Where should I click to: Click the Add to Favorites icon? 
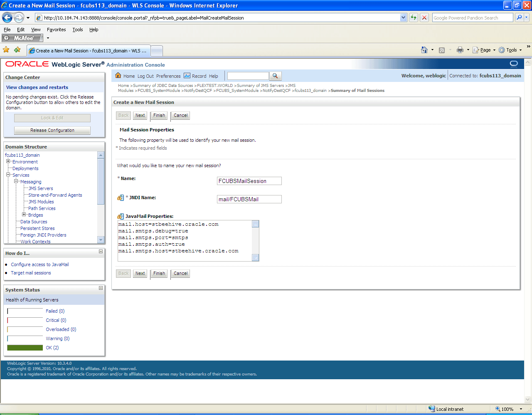pyautogui.click(x=17, y=50)
